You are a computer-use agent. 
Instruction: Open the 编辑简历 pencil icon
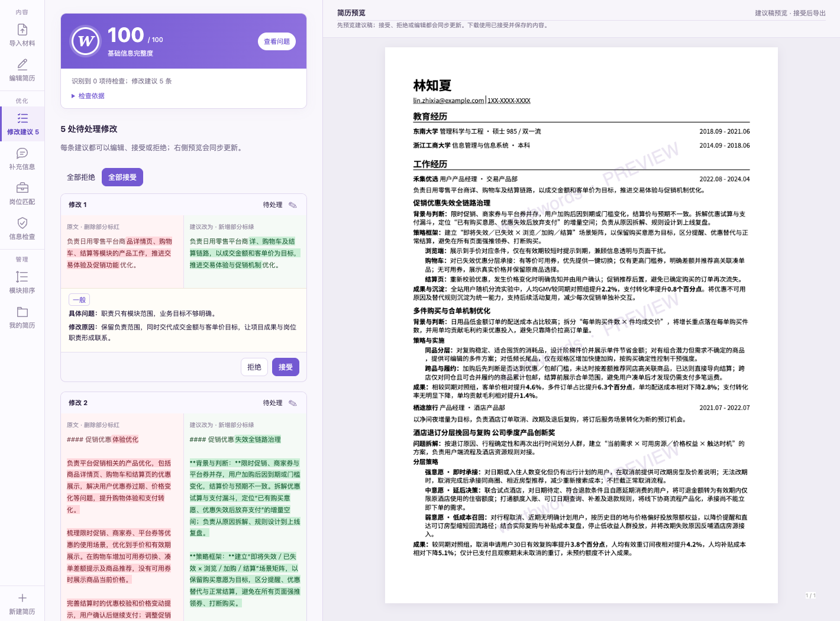tap(22, 64)
